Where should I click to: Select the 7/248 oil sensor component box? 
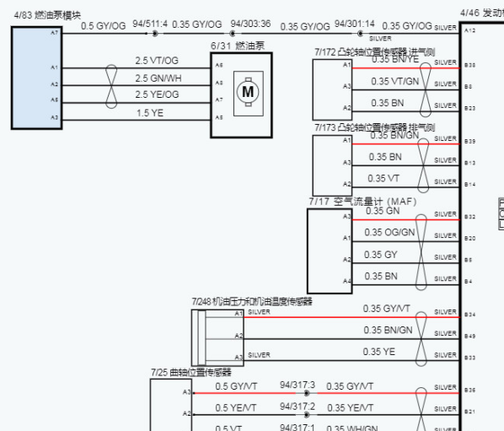tap(217, 337)
